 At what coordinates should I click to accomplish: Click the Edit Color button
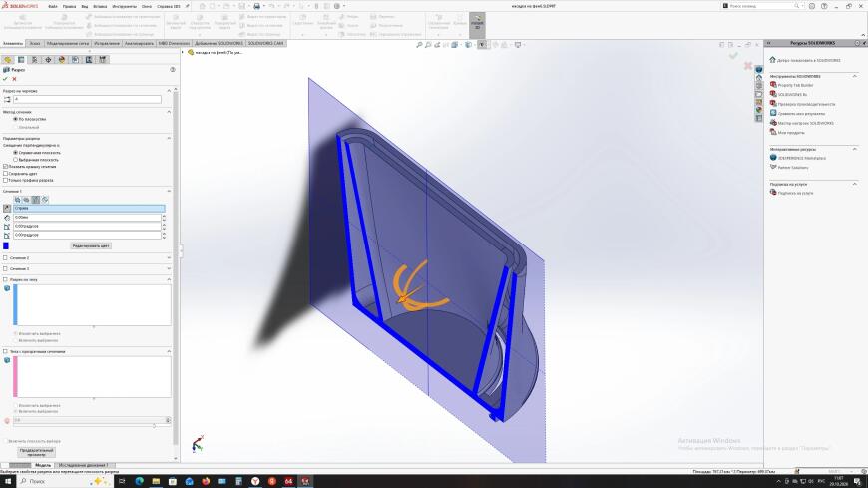(91, 245)
